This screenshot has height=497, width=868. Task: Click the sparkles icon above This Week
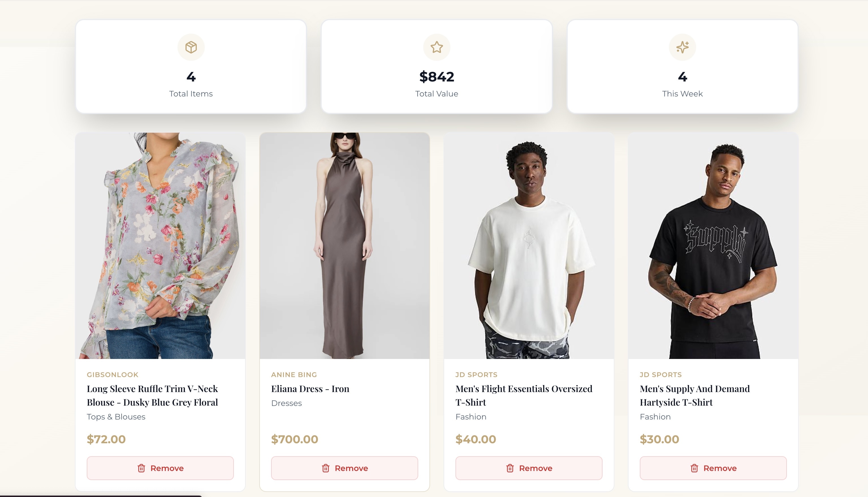pos(683,47)
